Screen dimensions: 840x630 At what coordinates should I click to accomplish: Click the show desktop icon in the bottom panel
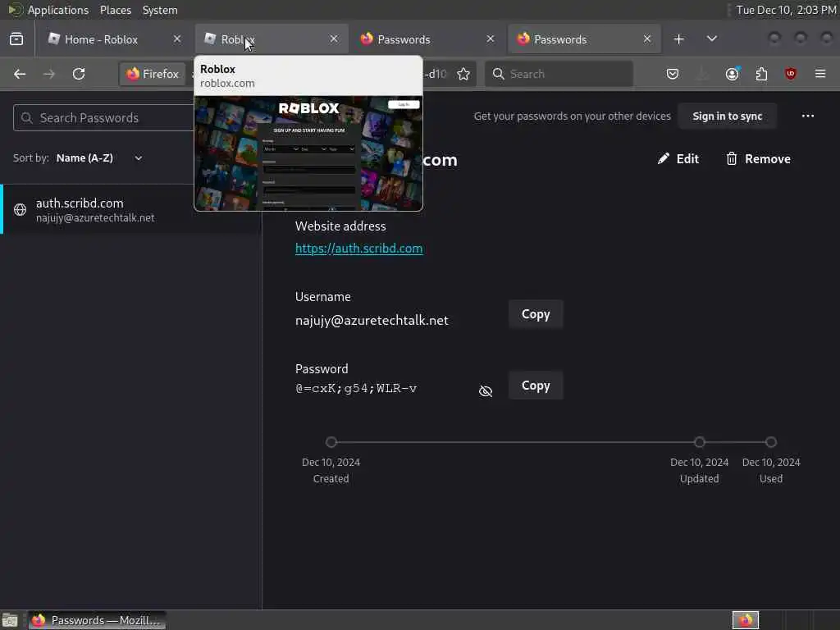[10, 620]
